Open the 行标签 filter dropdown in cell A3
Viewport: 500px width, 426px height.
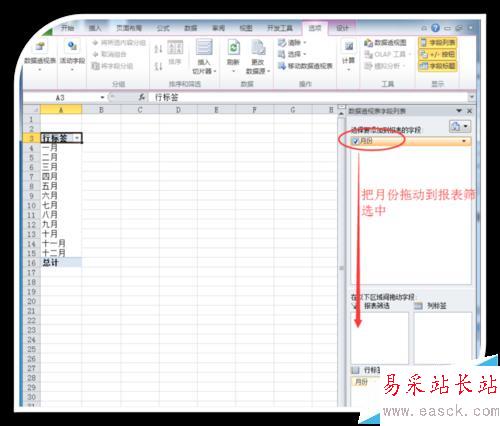pyautogui.click(x=77, y=138)
